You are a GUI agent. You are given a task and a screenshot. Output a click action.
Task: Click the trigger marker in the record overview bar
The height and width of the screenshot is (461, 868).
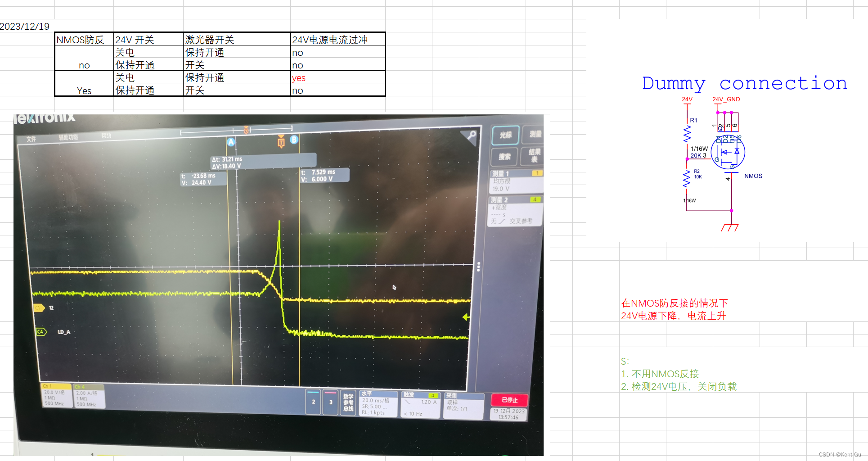point(246,130)
